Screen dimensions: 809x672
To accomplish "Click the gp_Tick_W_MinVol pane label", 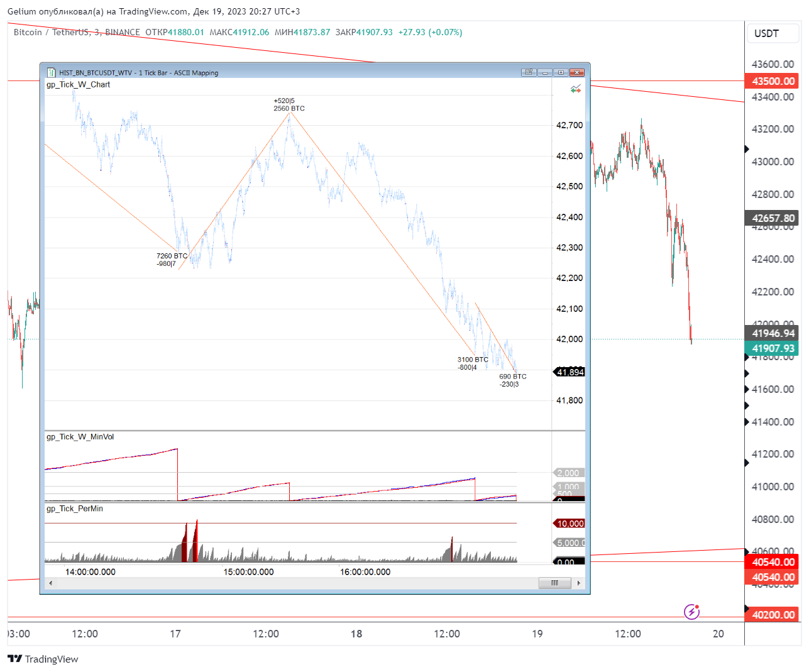I will (x=80, y=437).
